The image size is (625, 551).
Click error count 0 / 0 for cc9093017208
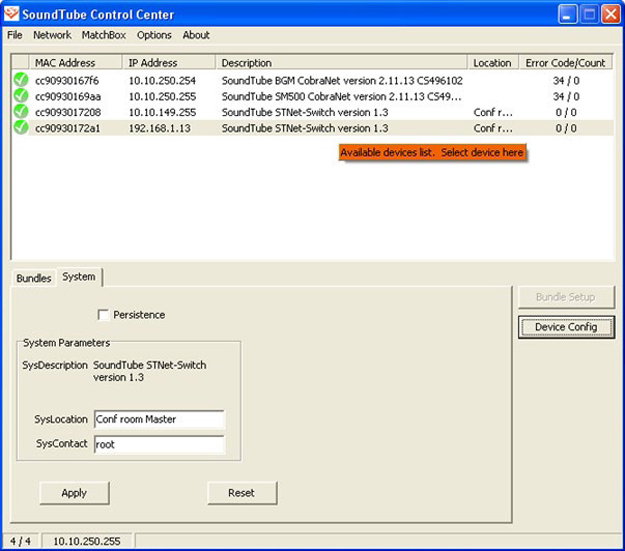tap(566, 112)
